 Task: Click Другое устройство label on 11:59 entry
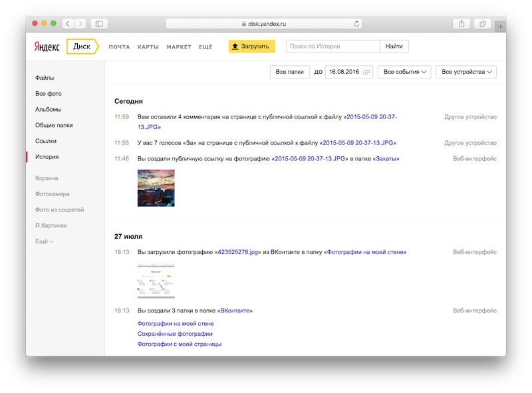470,117
